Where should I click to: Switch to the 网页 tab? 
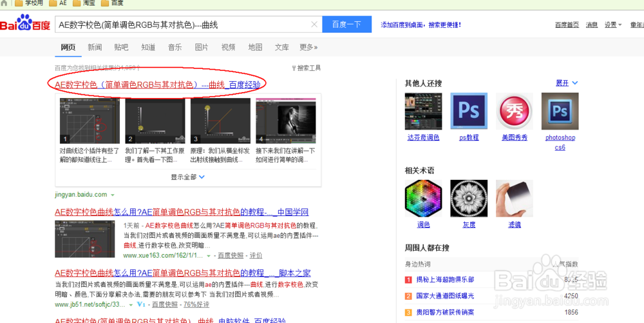pyautogui.click(x=68, y=47)
